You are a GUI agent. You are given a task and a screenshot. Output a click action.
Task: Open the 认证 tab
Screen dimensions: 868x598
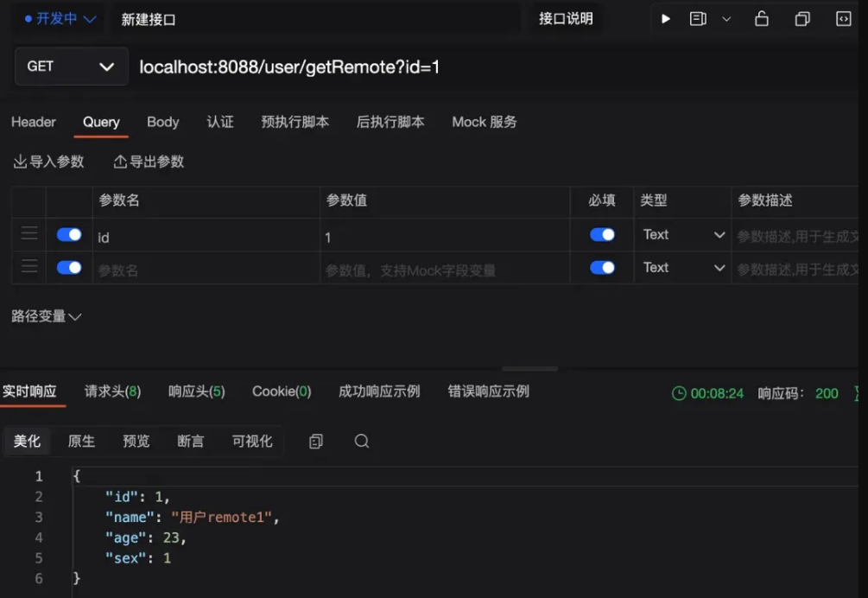tap(219, 122)
